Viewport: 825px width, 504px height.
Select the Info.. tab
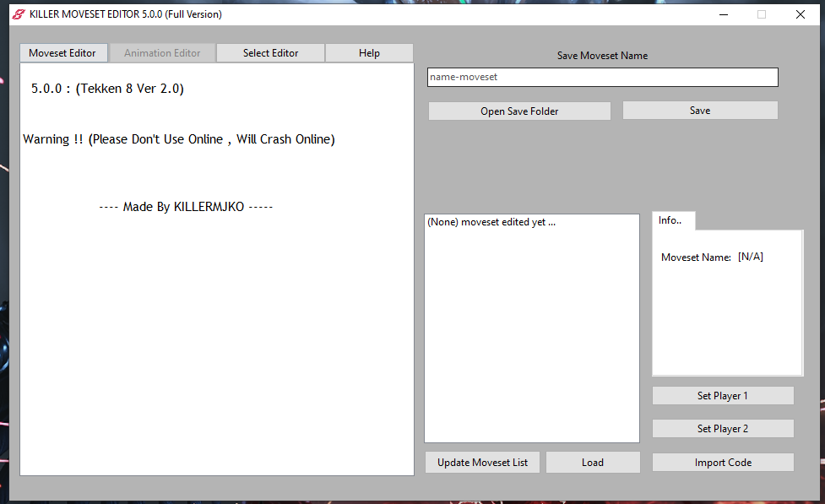(x=673, y=220)
